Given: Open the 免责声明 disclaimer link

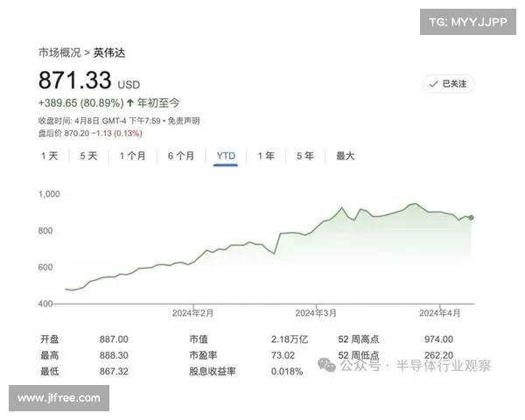Looking at the screenshot, I should pyautogui.click(x=183, y=120).
